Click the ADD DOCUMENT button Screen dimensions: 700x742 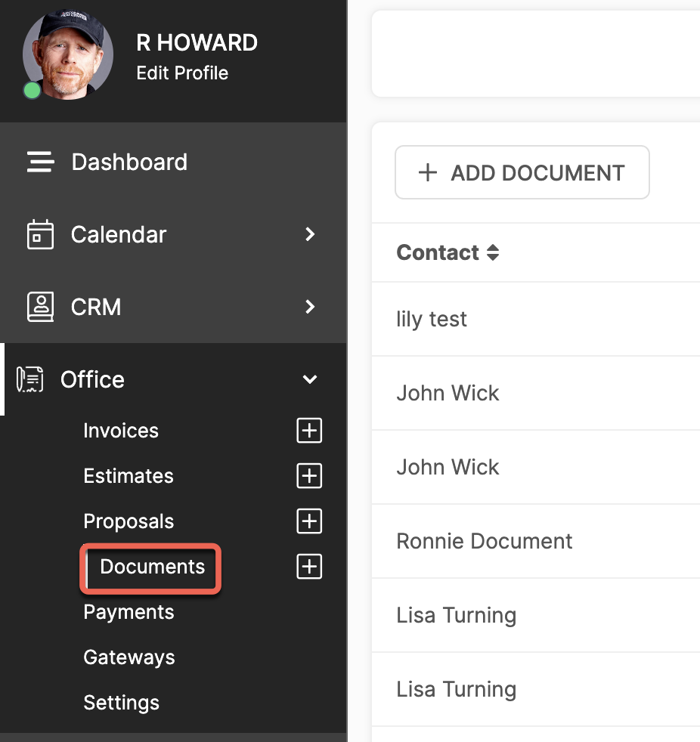pyautogui.click(x=522, y=172)
